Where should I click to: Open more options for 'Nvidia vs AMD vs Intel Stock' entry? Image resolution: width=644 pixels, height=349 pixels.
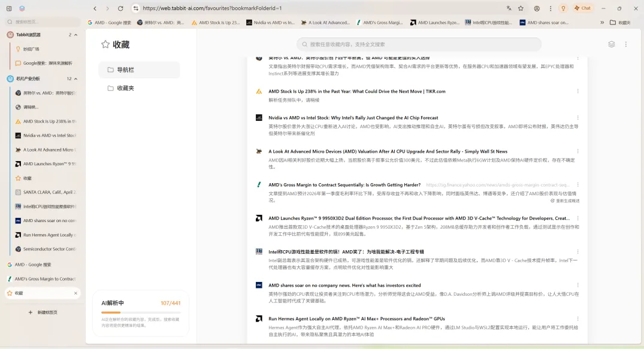578,117
